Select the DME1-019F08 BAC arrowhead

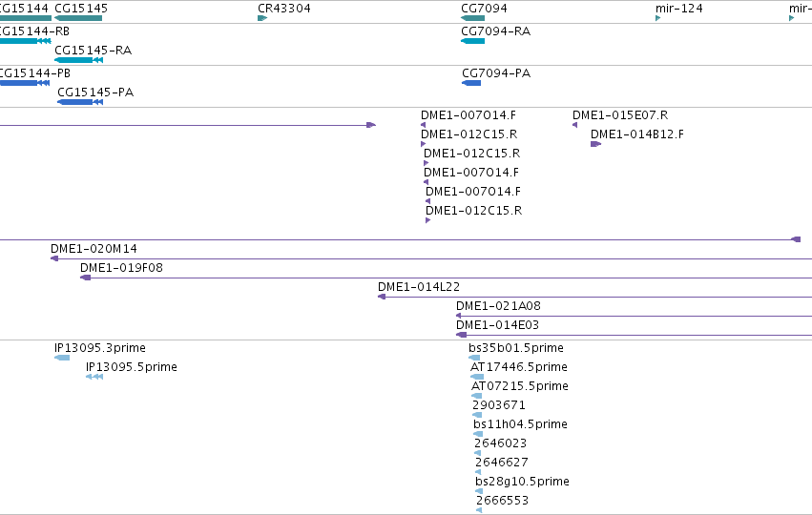[x=86, y=278]
